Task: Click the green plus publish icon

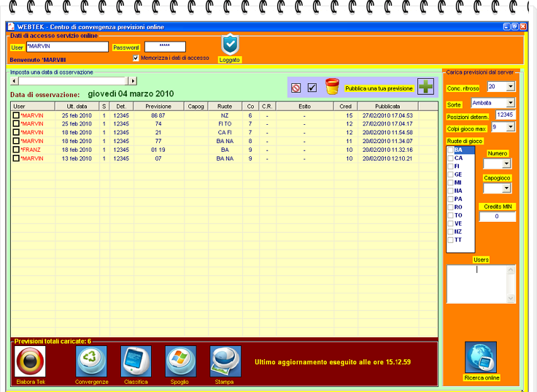Action: pos(425,88)
